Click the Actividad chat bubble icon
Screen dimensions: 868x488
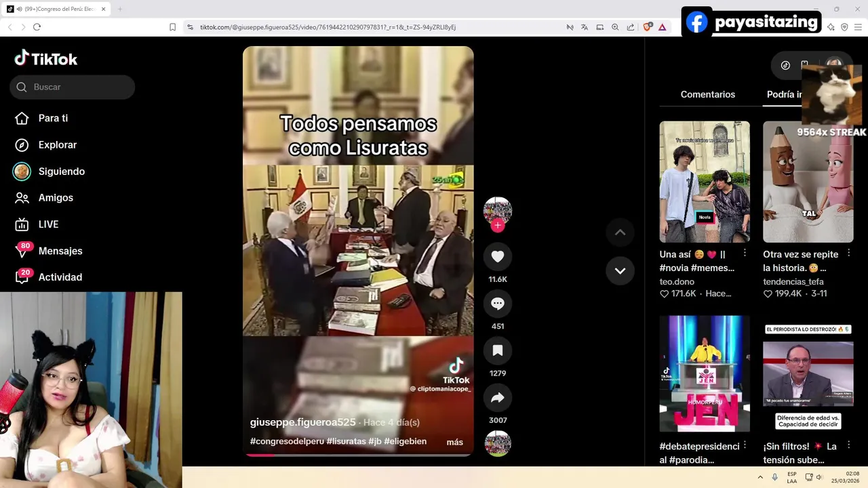tap(22, 278)
